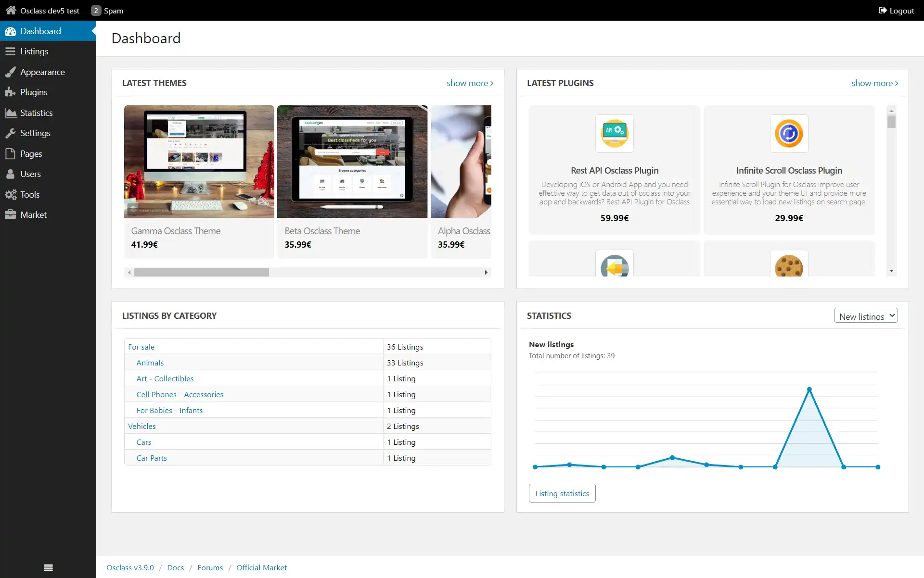The height and width of the screenshot is (578, 924).
Task: Click show more under Latest Themes
Action: pyautogui.click(x=470, y=82)
